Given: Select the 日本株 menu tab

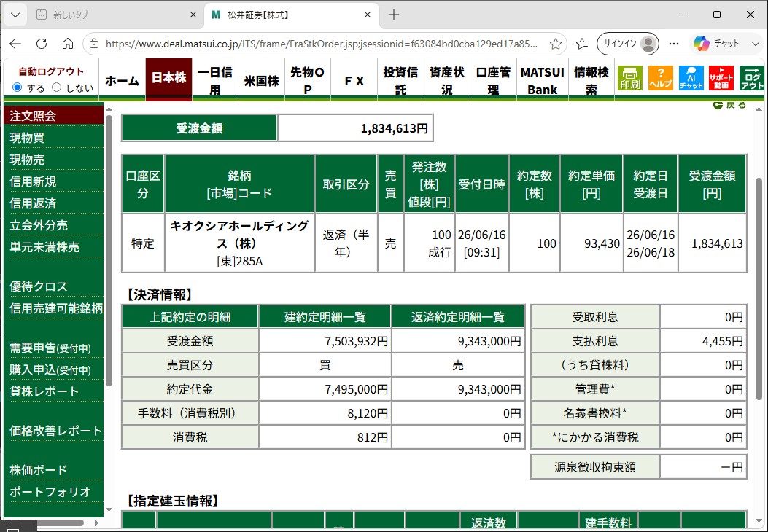Looking at the screenshot, I should pyautogui.click(x=168, y=78).
